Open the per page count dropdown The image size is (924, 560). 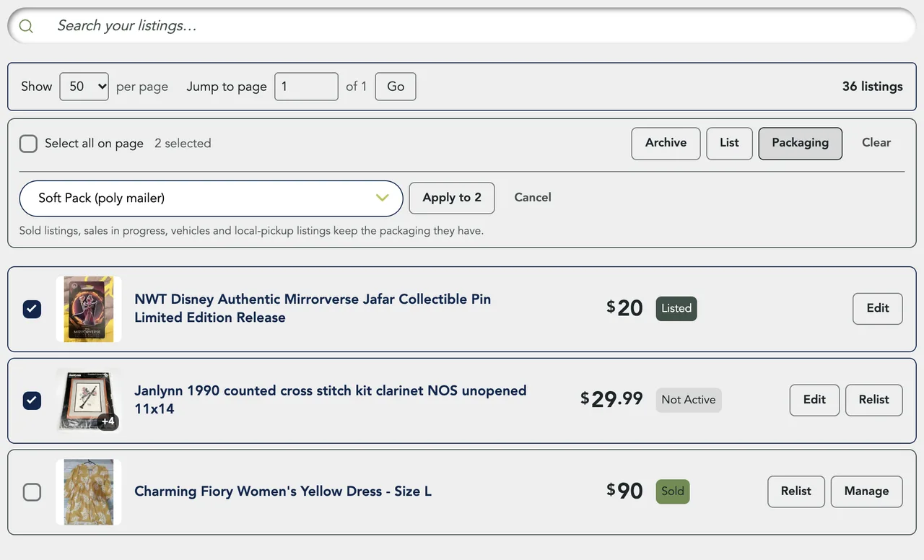(84, 87)
